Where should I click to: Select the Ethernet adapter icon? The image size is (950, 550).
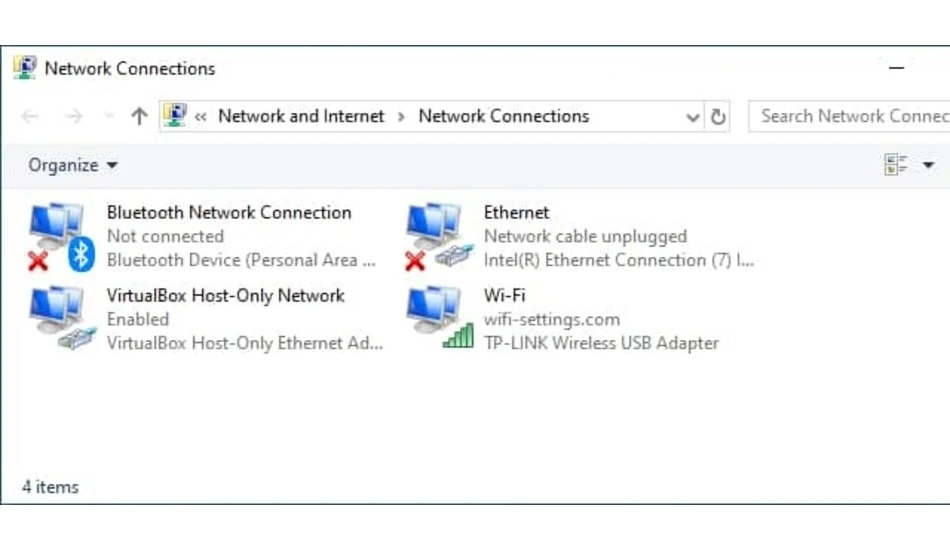(439, 237)
